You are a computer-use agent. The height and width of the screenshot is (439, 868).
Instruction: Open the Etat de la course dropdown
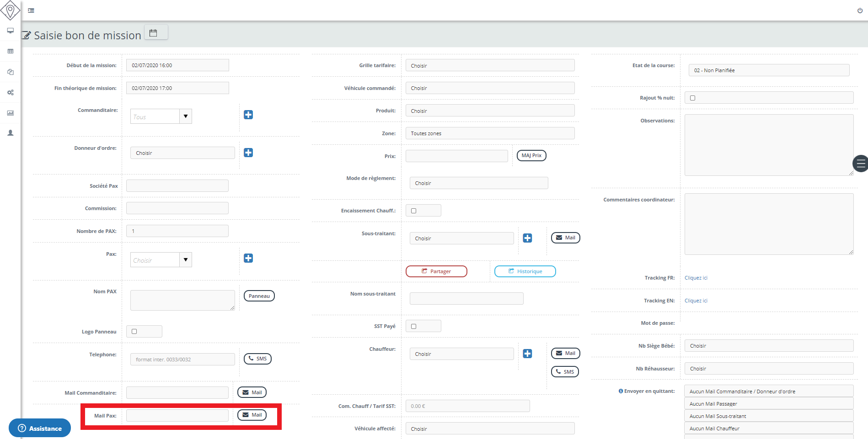pyautogui.click(x=768, y=70)
